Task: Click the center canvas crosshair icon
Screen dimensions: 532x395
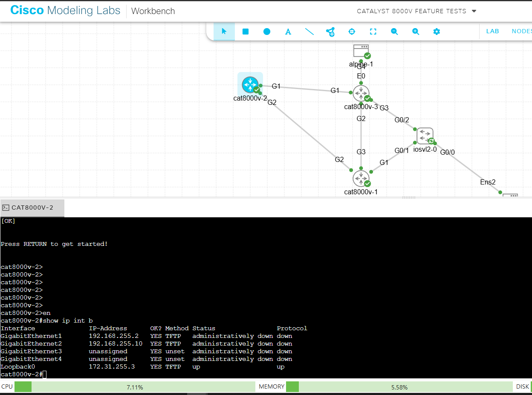Action: click(x=352, y=32)
